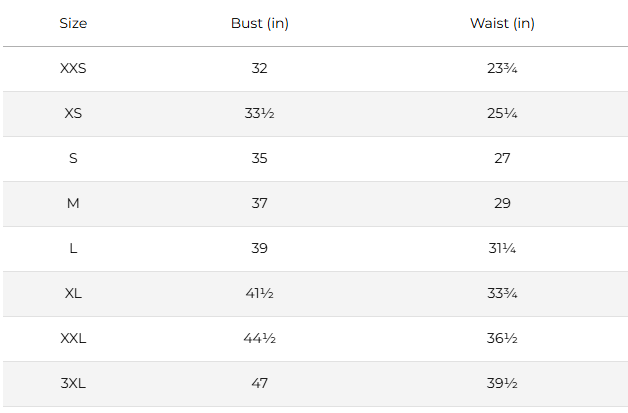The width and height of the screenshot is (628, 413).
Task: Select the XXL size row label
Action: 73,338
